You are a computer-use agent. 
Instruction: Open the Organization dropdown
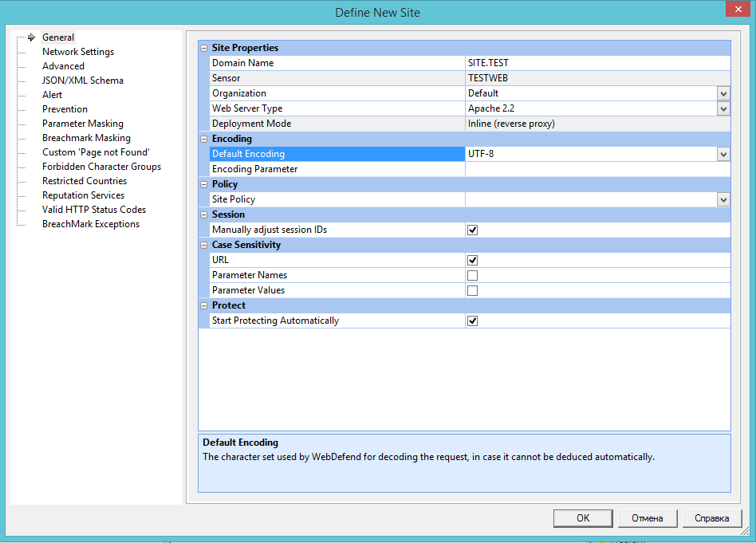[x=723, y=93]
